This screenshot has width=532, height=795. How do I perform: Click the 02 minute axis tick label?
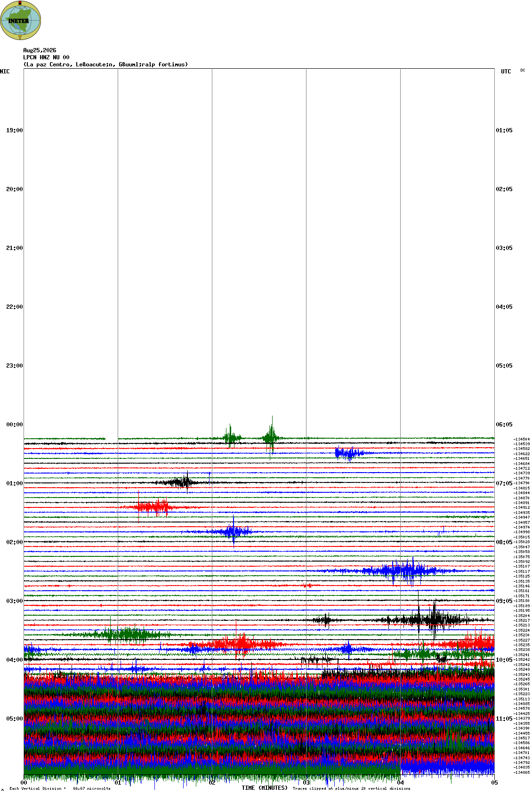click(x=212, y=783)
